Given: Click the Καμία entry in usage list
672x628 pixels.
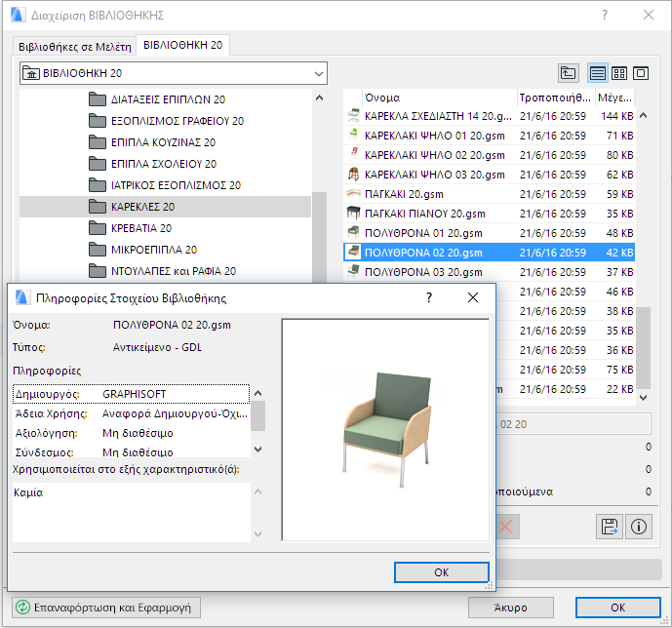Looking at the screenshot, I should pos(28,492).
